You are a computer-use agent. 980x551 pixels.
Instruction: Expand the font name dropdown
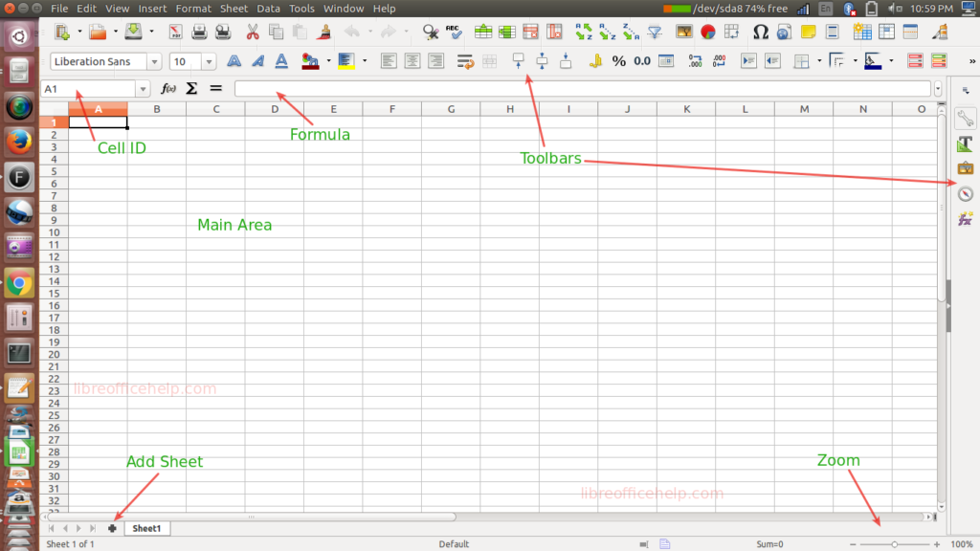[154, 62]
